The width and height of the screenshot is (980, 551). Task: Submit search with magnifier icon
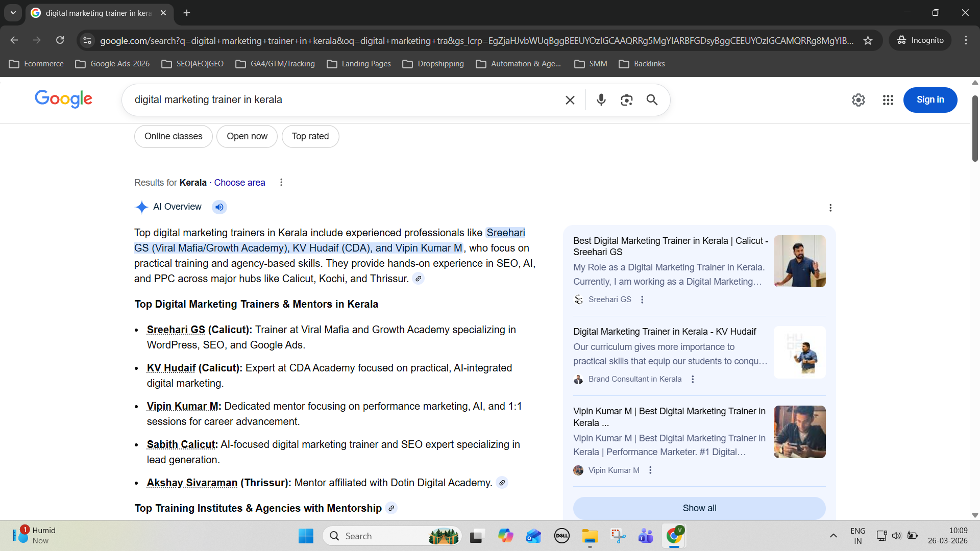652,100
